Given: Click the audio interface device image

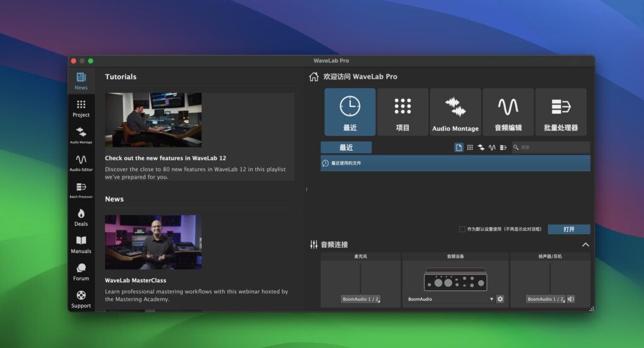Looking at the screenshot, I should (x=455, y=279).
